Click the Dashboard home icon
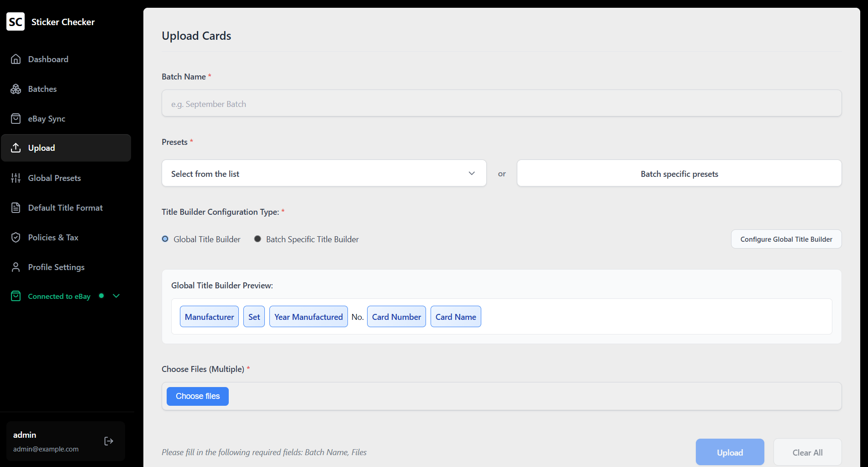 [x=16, y=59]
